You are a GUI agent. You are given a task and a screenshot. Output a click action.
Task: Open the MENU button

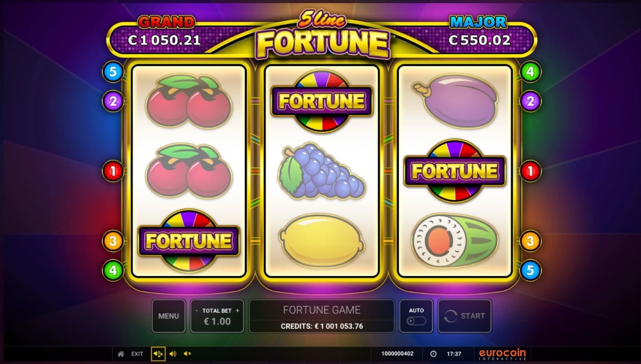pos(169,316)
